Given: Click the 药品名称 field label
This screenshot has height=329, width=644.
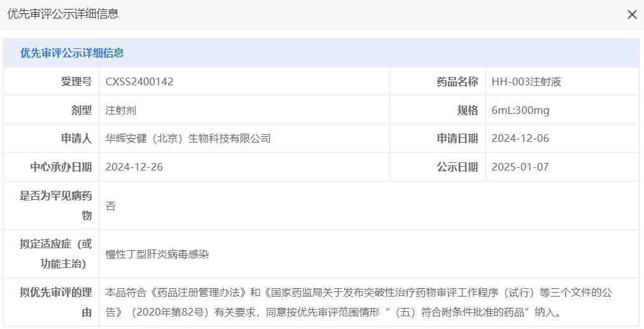Looking at the screenshot, I should pos(457,81).
